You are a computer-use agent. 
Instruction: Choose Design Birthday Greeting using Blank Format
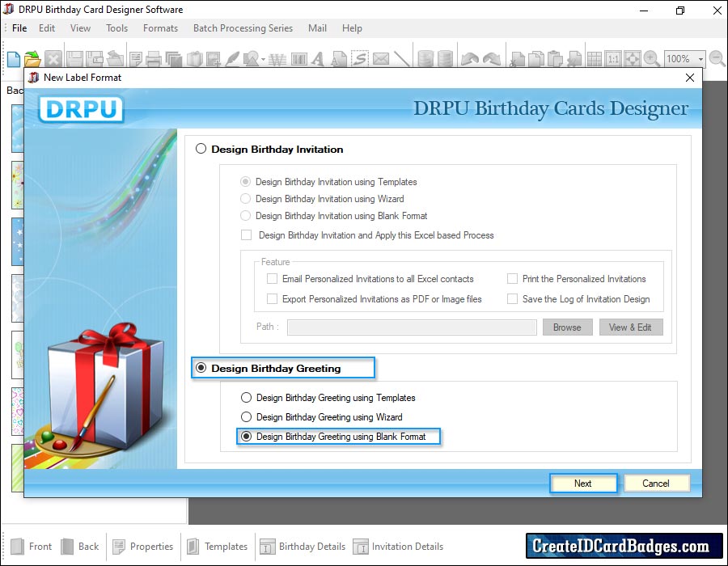tap(246, 436)
